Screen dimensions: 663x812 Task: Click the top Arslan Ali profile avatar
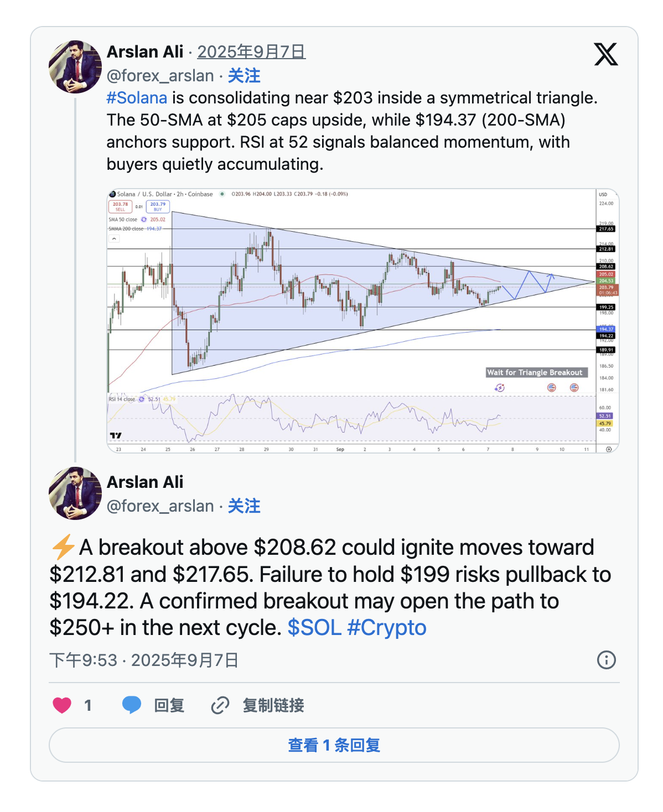pos(75,66)
